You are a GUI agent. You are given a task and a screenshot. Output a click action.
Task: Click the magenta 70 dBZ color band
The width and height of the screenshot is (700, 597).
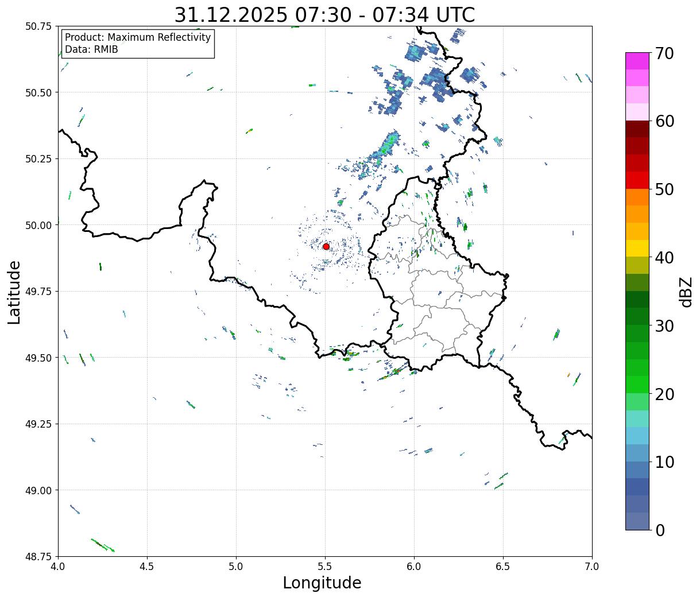(637, 61)
